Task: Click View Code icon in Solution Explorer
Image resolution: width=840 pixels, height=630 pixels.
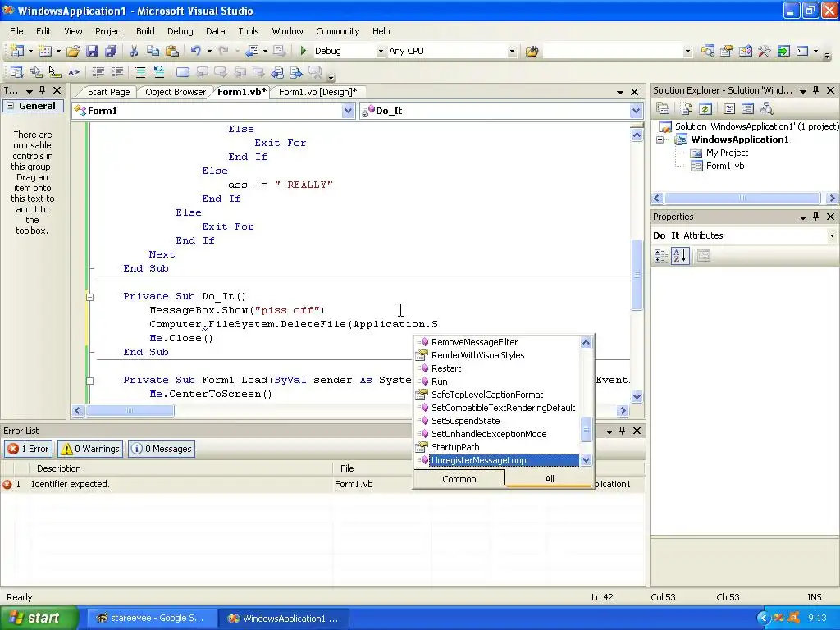Action: tap(728, 109)
